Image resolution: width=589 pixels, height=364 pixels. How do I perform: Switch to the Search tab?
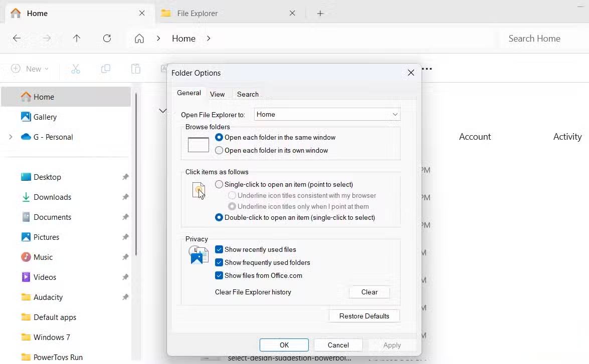[x=248, y=94]
